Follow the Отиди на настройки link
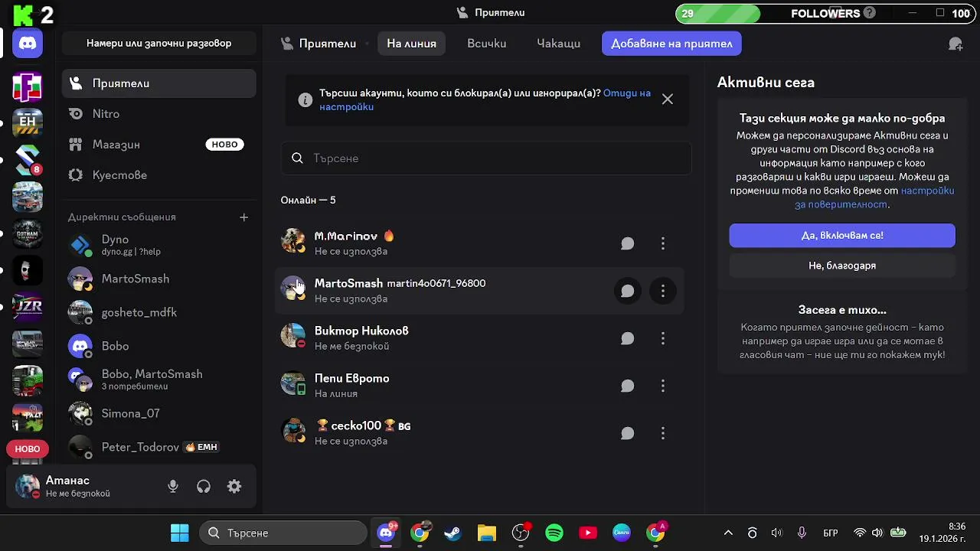 [x=485, y=100]
